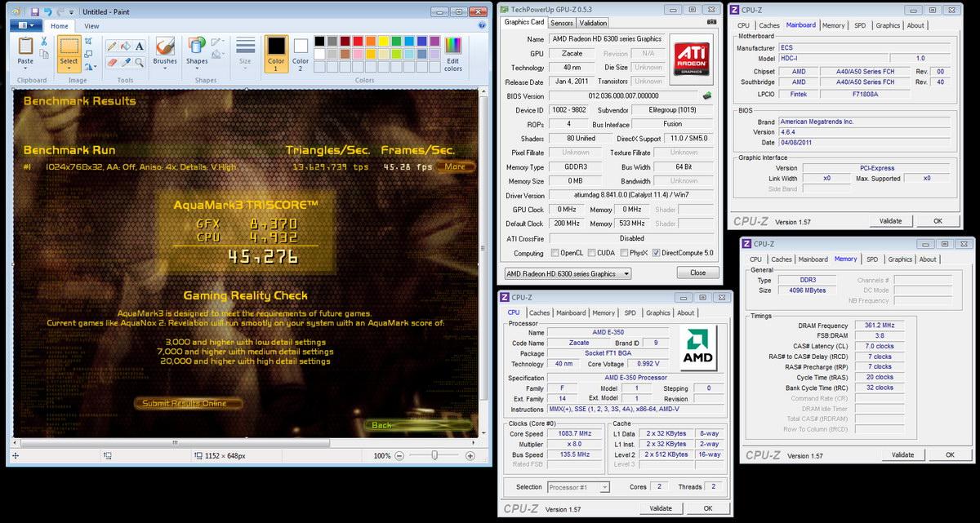Undo the last action in Paint
Screen dimensions: 980x523
48,12
